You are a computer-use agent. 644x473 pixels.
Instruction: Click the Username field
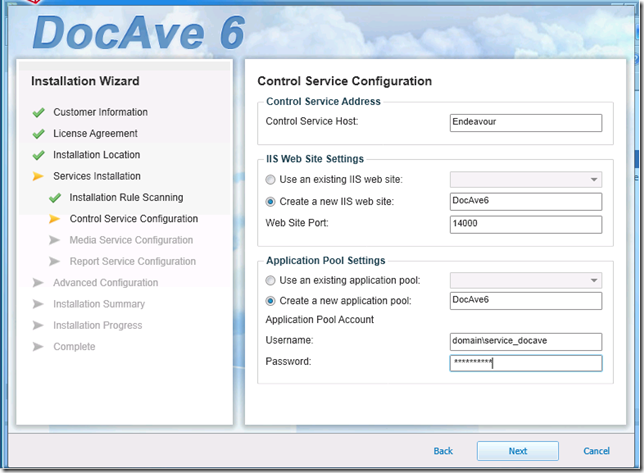point(526,342)
